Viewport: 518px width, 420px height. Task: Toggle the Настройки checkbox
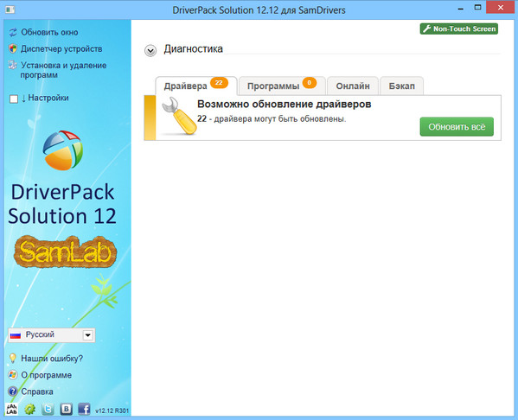tap(14, 99)
